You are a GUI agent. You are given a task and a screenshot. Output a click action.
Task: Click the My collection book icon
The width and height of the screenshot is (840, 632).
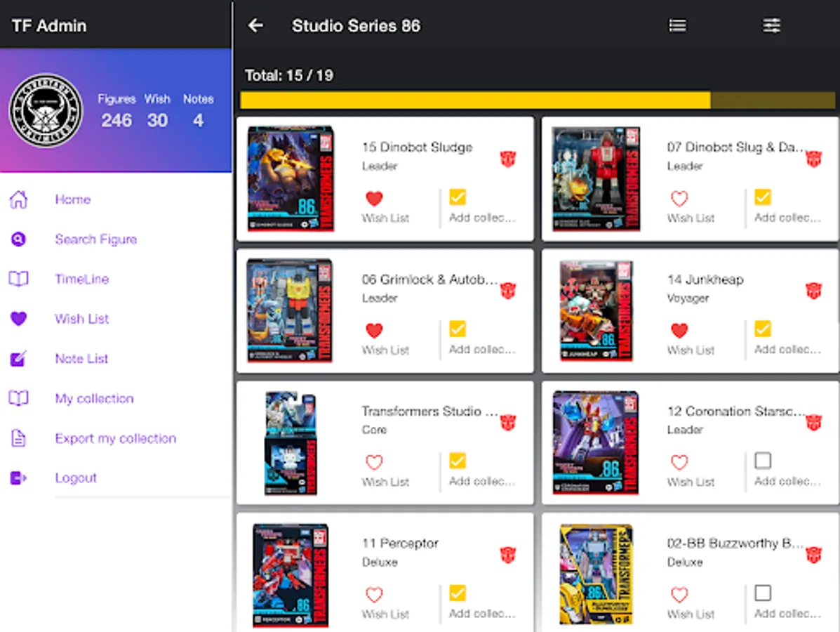point(18,398)
